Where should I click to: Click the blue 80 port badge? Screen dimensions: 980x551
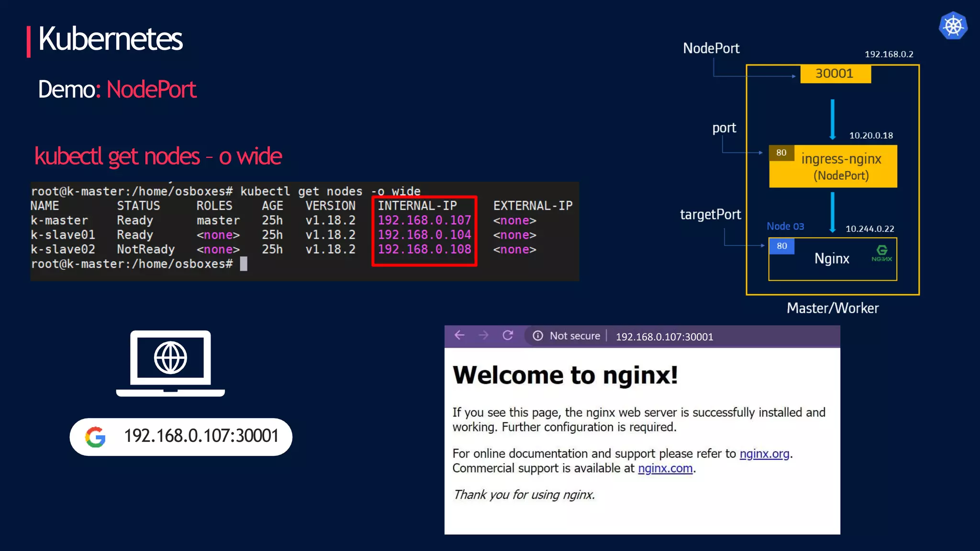[x=781, y=246]
